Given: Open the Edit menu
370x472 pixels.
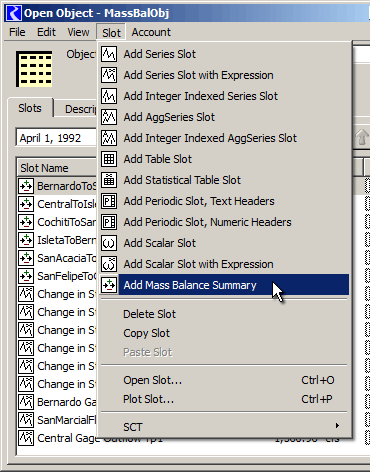Looking at the screenshot, I should [x=46, y=32].
